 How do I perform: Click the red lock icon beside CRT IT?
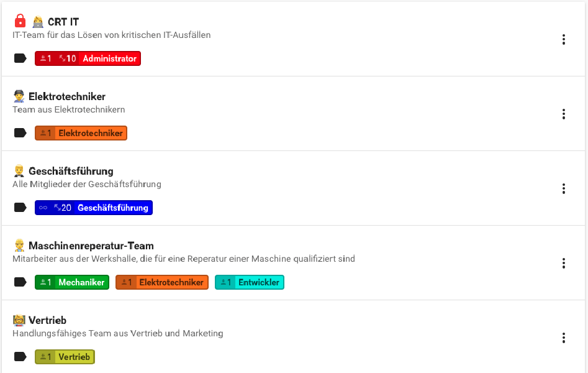pyautogui.click(x=19, y=21)
